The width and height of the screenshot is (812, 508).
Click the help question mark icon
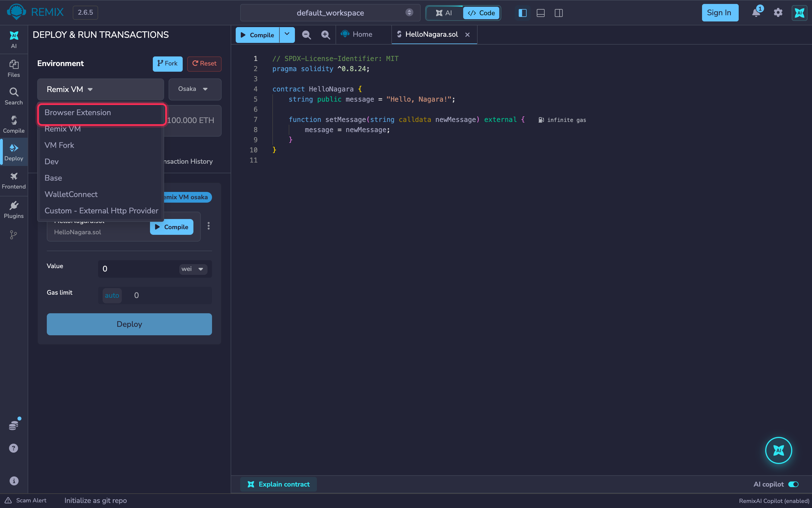[x=14, y=448]
